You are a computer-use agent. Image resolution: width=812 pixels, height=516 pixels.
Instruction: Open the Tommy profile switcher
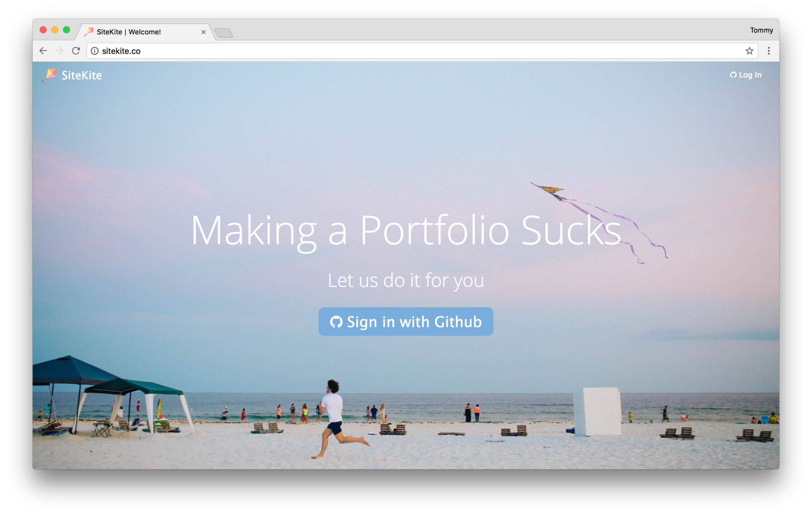pos(761,30)
